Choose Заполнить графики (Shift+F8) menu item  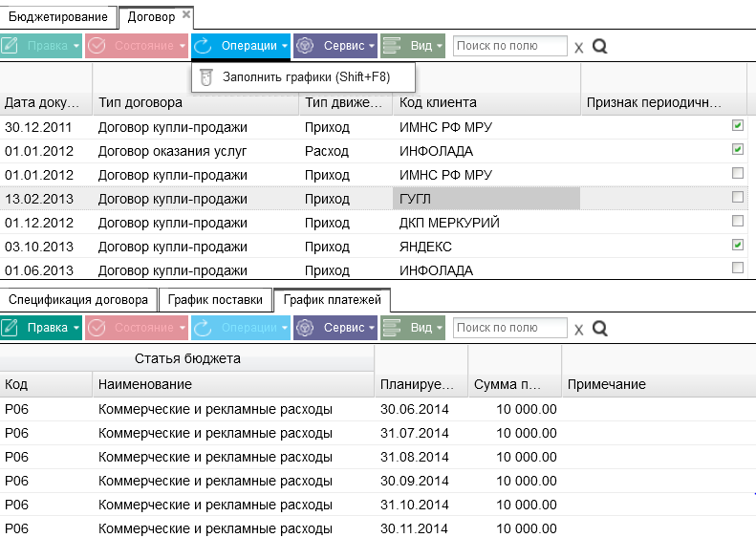point(303,77)
